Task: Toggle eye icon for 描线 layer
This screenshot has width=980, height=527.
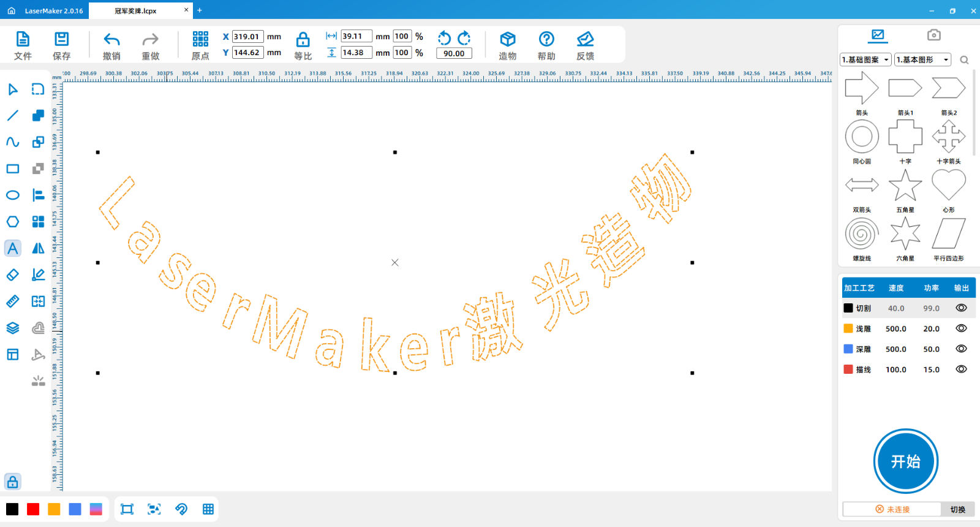Action: tap(961, 370)
